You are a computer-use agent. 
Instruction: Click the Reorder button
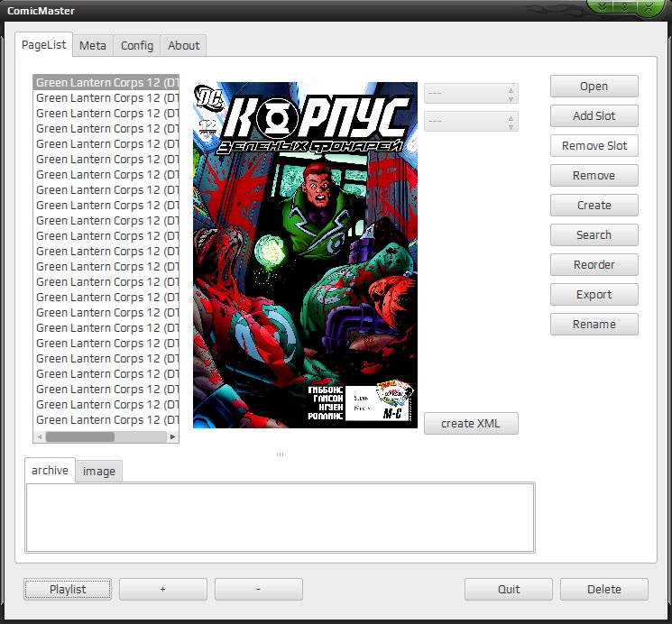594,264
